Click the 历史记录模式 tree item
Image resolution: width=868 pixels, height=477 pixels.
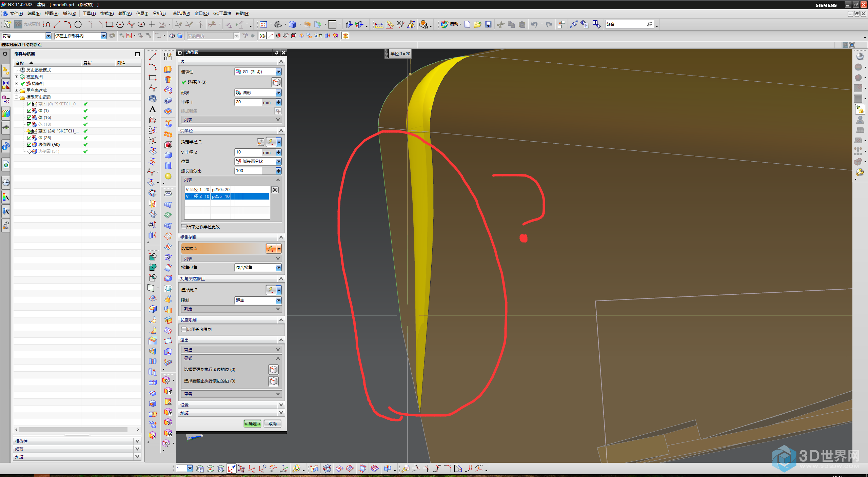39,70
